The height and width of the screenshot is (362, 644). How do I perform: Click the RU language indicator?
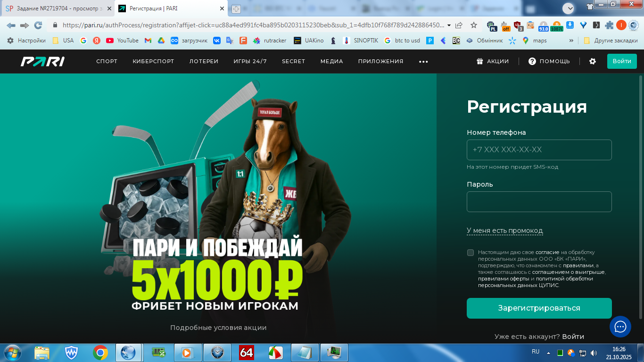pyautogui.click(x=536, y=352)
